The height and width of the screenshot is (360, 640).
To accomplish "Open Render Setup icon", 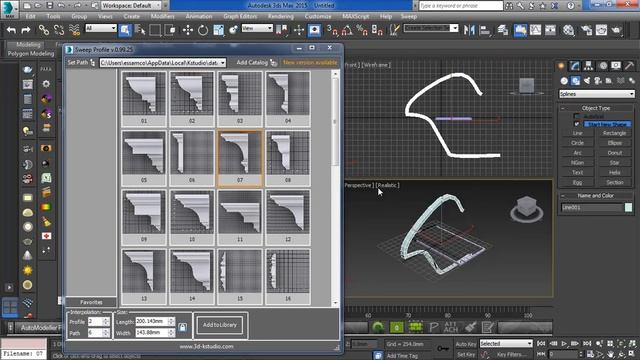I will (x=586, y=30).
